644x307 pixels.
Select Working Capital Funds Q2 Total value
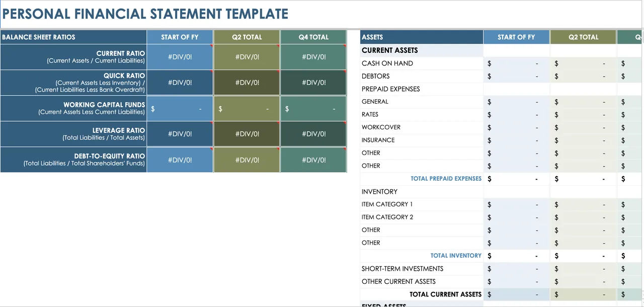[x=247, y=108]
